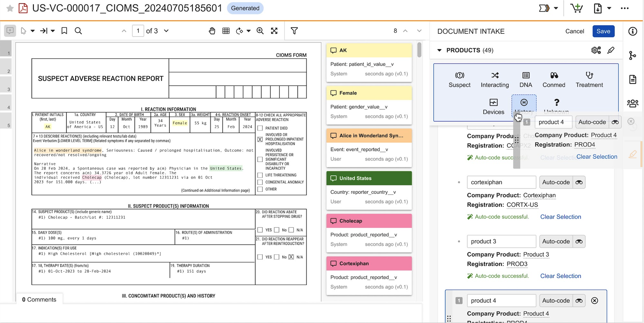This screenshot has height=323, width=644.
Task: Click the cortexiphan product input field
Action: (x=501, y=182)
